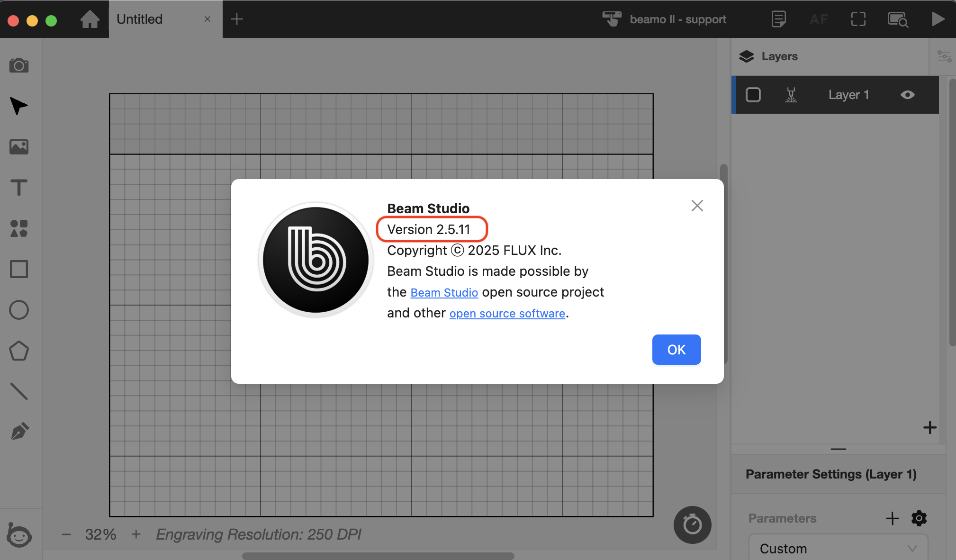
Task: Open the camera preview tool
Action: 19,65
